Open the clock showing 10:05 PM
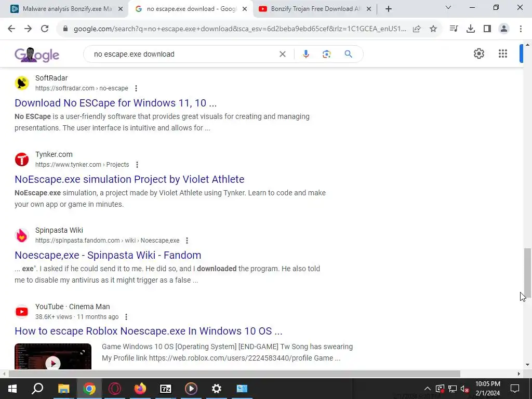This screenshot has width=532, height=399. click(x=487, y=389)
